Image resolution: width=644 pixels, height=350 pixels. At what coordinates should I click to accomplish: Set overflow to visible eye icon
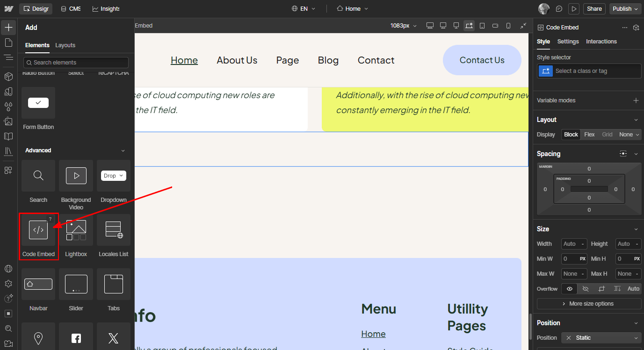(570, 289)
